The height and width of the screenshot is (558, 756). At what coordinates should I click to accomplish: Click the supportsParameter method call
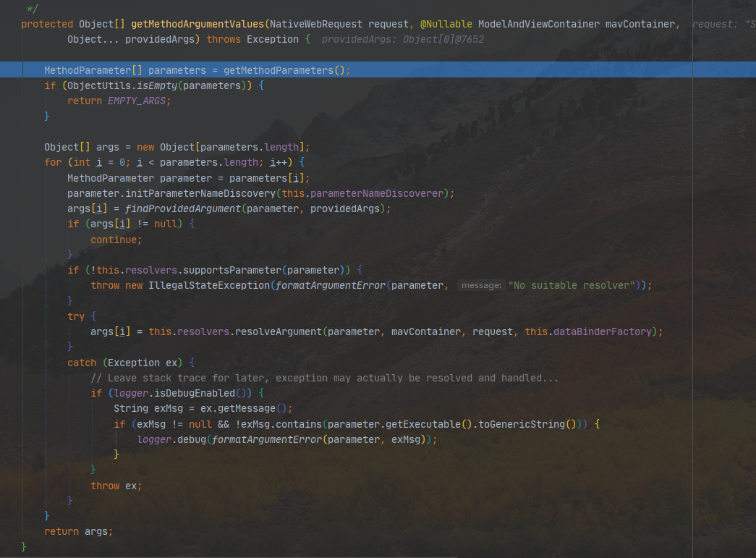(232, 270)
